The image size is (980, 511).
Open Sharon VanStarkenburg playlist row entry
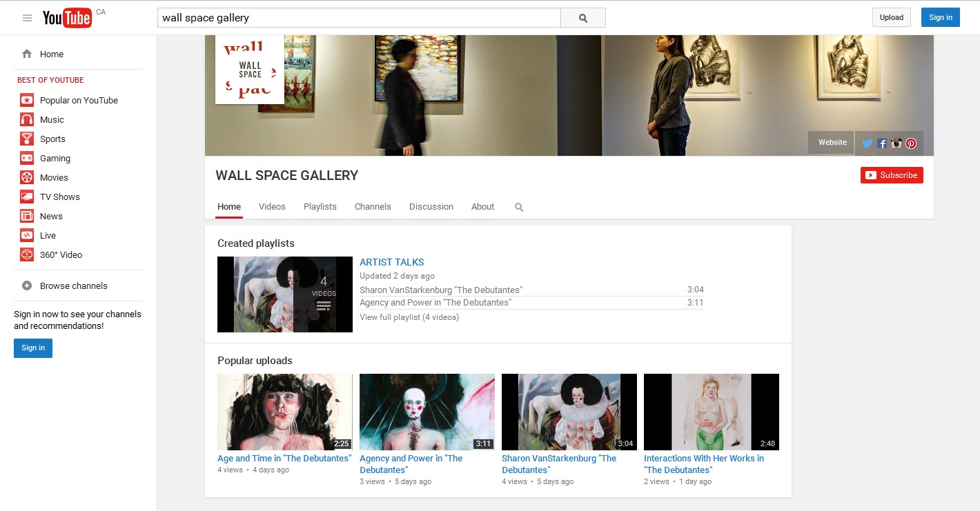pyautogui.click(x=531, y=290)
